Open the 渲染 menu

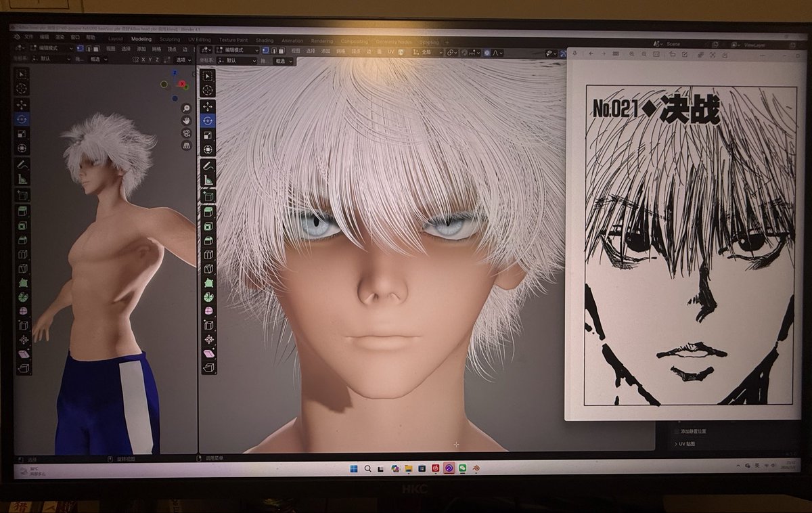tap(59, 37)
